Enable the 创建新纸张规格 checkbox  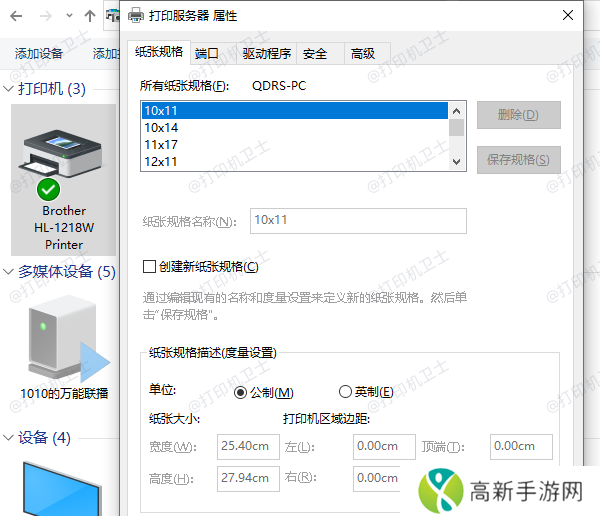tap(150, 266)
